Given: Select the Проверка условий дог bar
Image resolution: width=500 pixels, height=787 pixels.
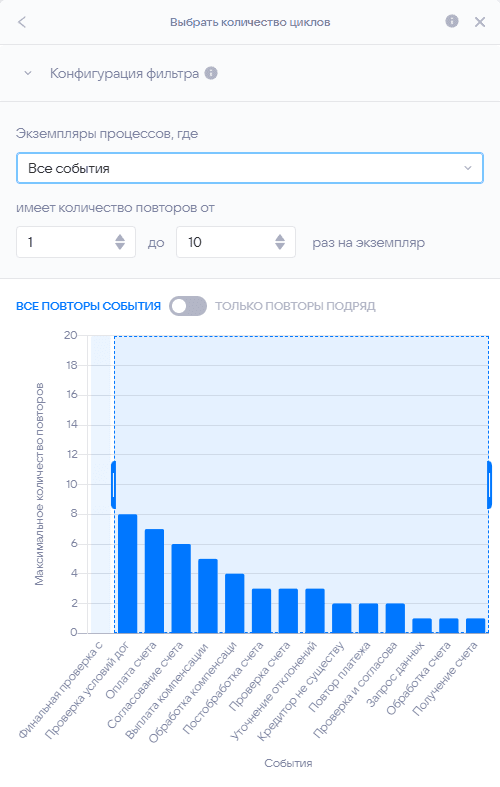Looking at the screenshot, I should 128,574.
